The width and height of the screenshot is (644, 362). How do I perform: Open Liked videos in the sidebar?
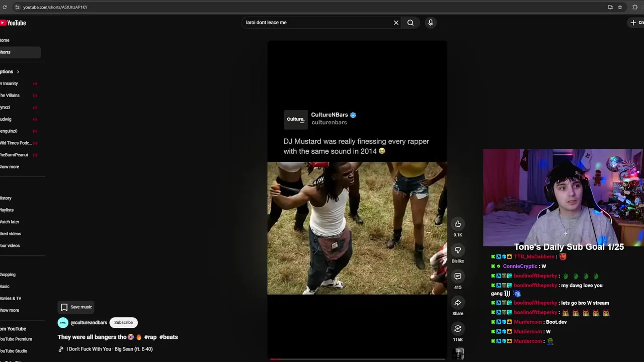[x=11, y=234]
